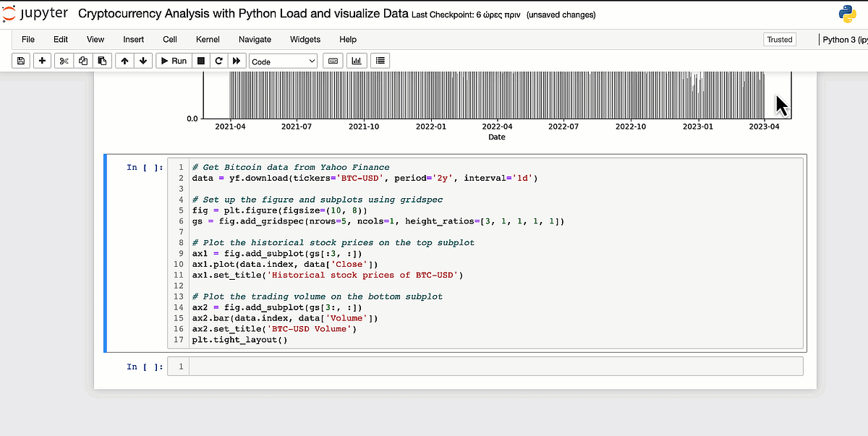The height and width of the screenshot is (436, 868).
Task: Restart and run all with fast-forward icon
Action: tap(237, 61)
